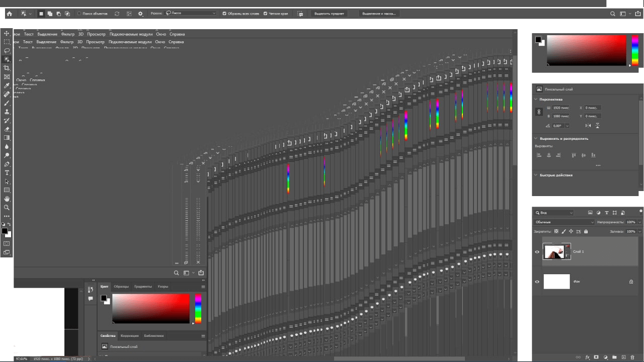Open the 'Коррекция' tab
Screen dimensions: 644x362
pyautogui.click(x=129, y=336)
